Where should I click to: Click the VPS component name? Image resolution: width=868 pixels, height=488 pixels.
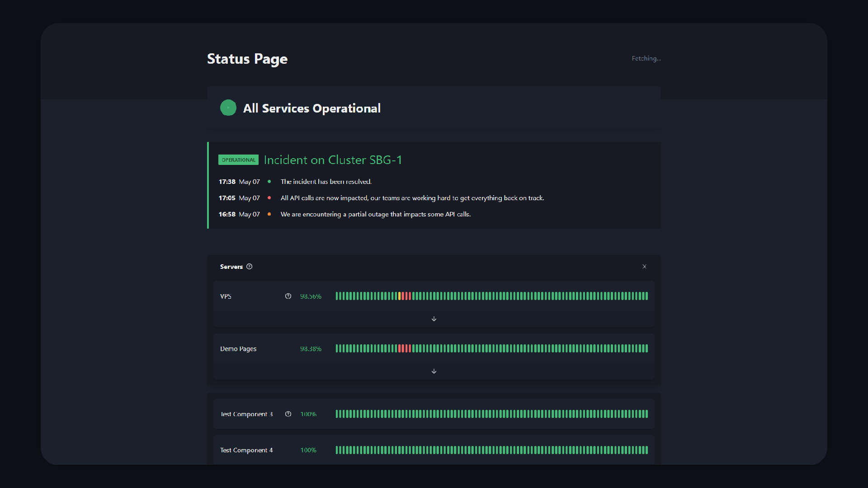(226, 296)
